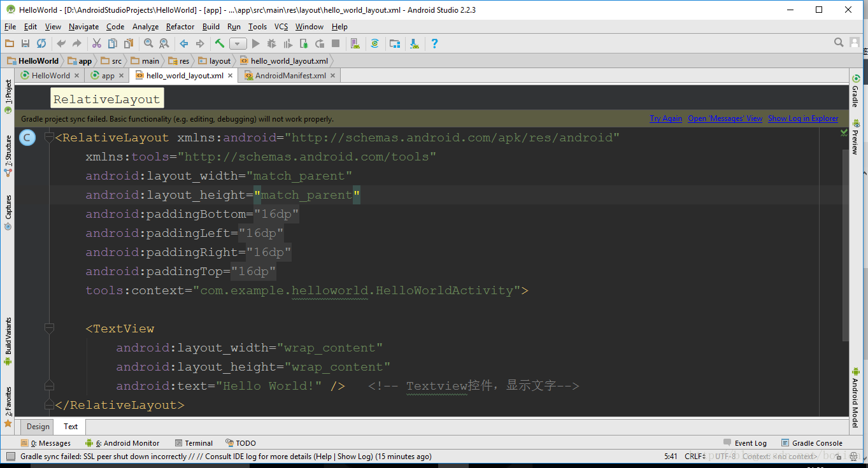Toggle the Build Variants side panel

[8, 341]
